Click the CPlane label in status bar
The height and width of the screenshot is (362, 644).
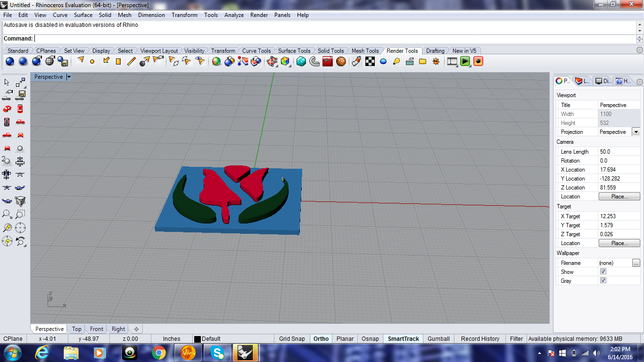coord(13,338)
